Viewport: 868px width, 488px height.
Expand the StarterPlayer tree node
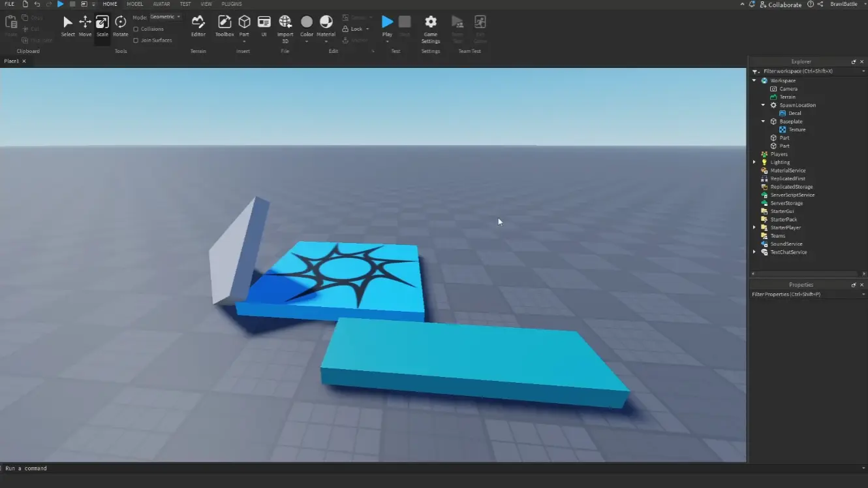point(754,227)
